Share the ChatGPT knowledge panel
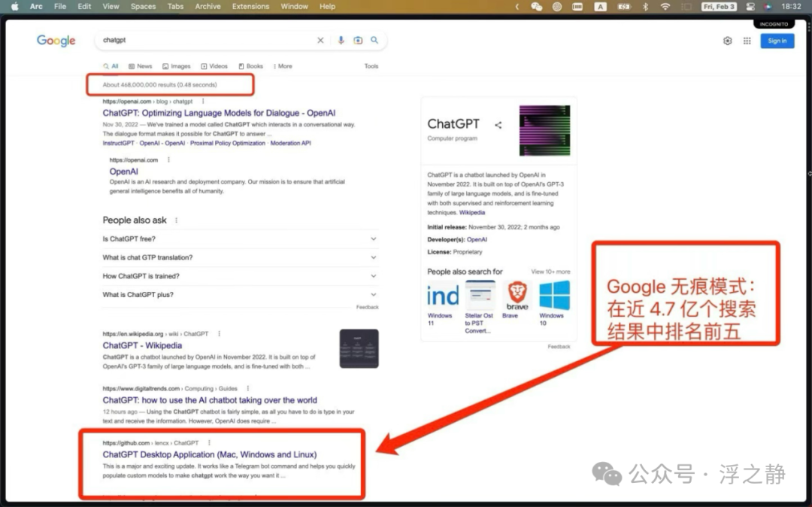Viewport: 812px width, 507px height. coord(498,125)
